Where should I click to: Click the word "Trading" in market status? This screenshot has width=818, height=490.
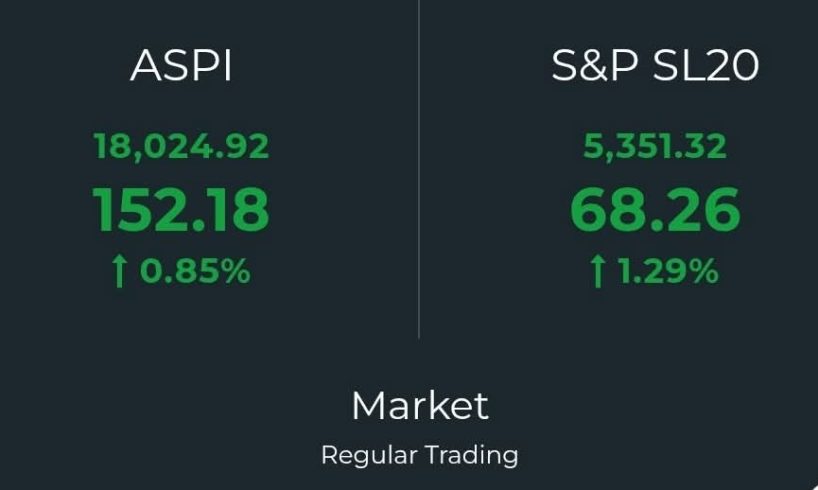tap(472, 456)
